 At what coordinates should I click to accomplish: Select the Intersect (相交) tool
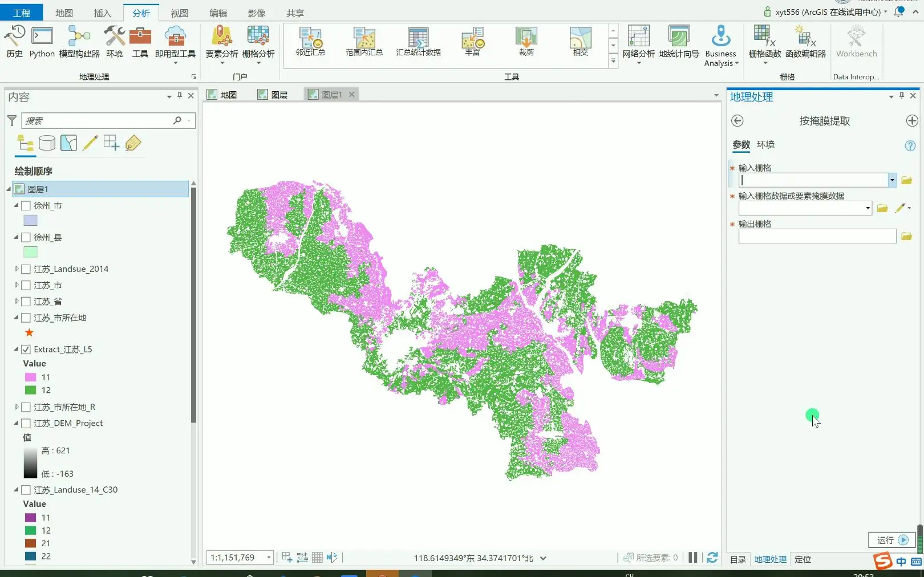(x=580, y=41)
